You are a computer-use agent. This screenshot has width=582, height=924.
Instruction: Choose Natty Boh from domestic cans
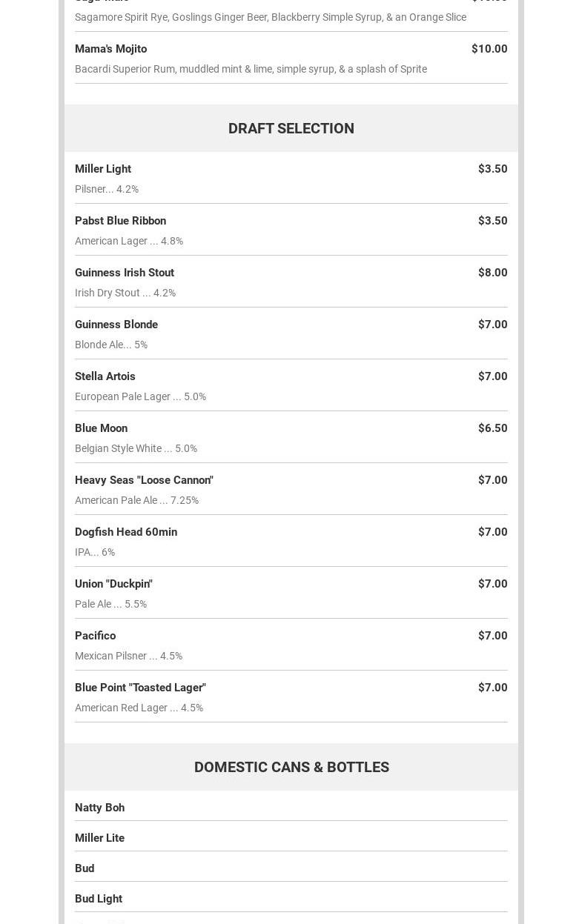point(100,808)
